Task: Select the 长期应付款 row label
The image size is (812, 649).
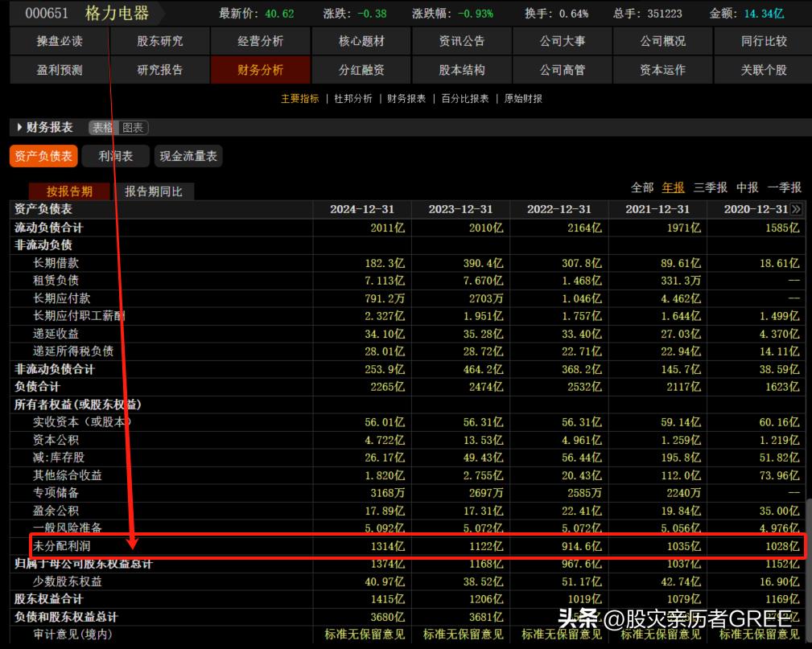Action: click(x=62, y=298)
